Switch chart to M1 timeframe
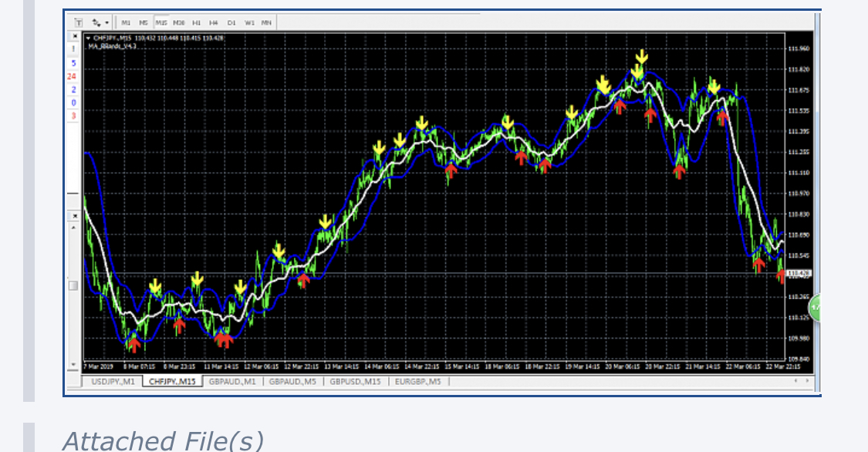Screen dimensions: 868x452 click(x=127, y=22)
